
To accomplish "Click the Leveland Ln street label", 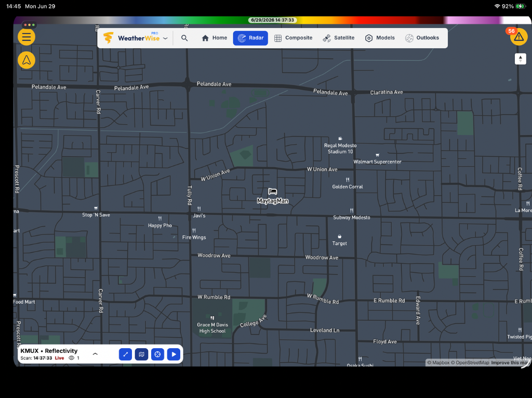I will point(325,330).
